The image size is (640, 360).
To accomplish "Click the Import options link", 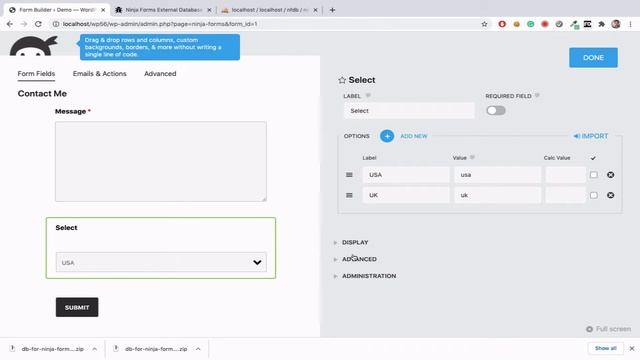I will pos(591,136).
